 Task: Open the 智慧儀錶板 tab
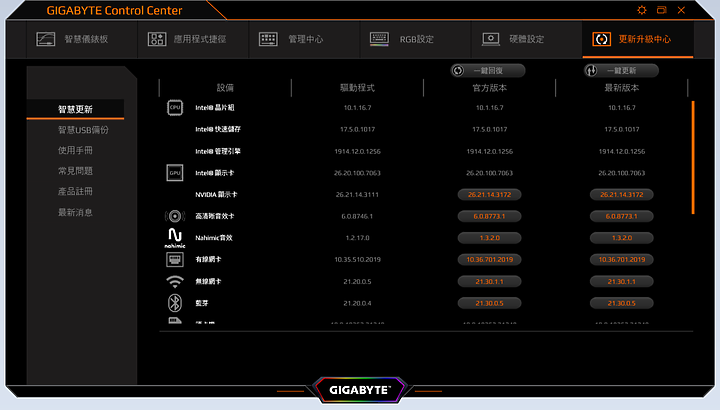[82, 39]
